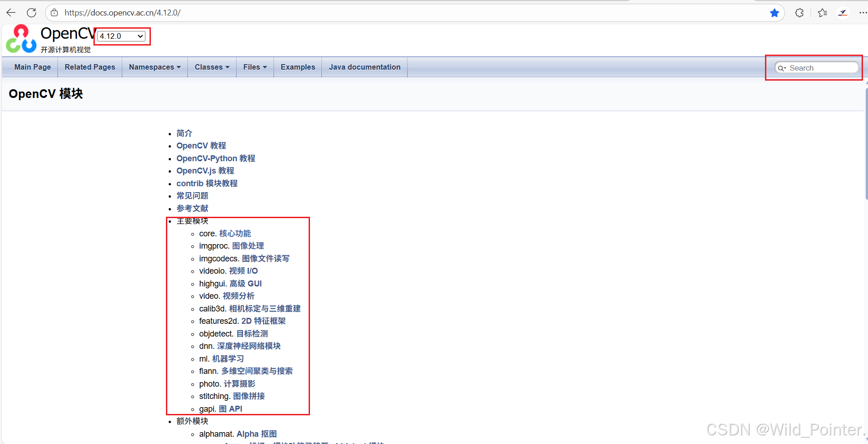Click the OpenCV 模块 page heading

pyautogui.click(x=46, y=94)
